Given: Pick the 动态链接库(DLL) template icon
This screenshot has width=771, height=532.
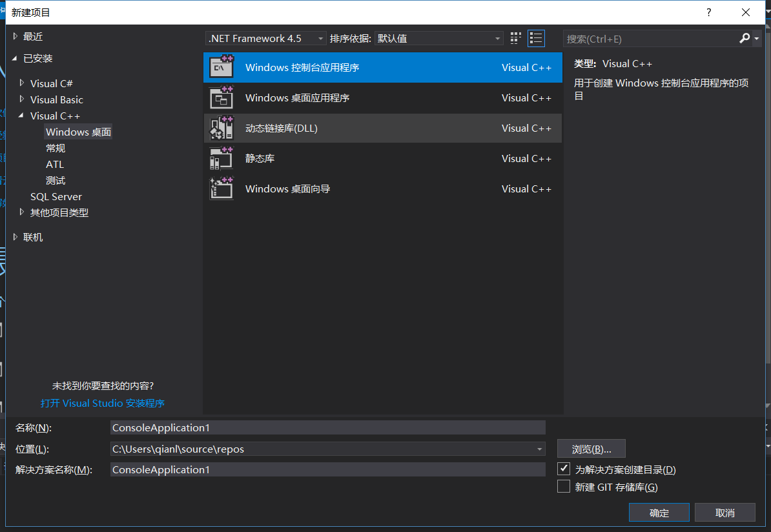Looking at the screenshot, I should point(221,128).
